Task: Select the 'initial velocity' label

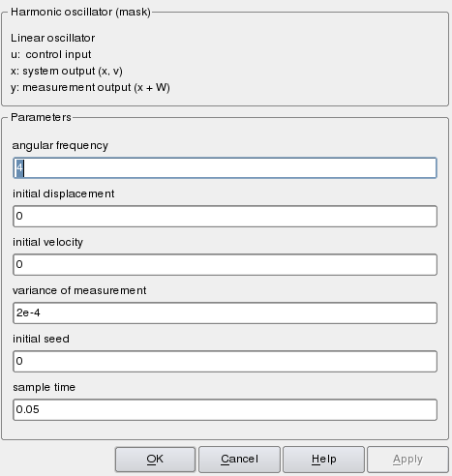Action: (x=47, y=242)
